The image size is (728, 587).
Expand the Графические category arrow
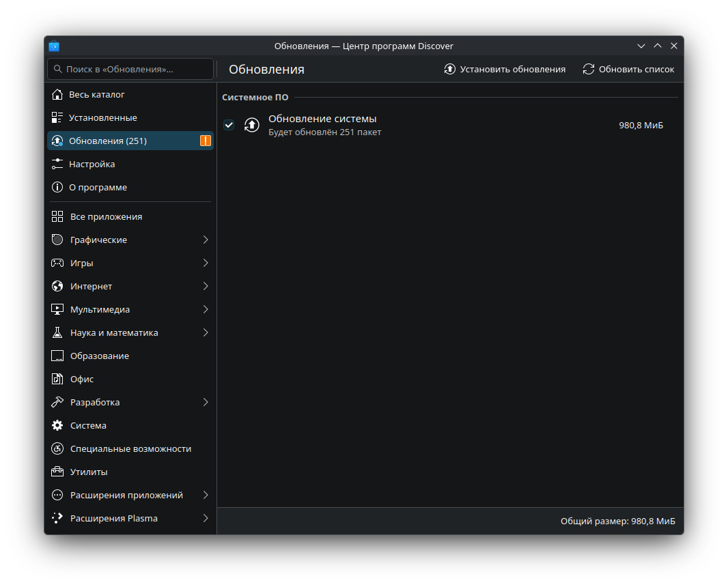pos(206,240)
